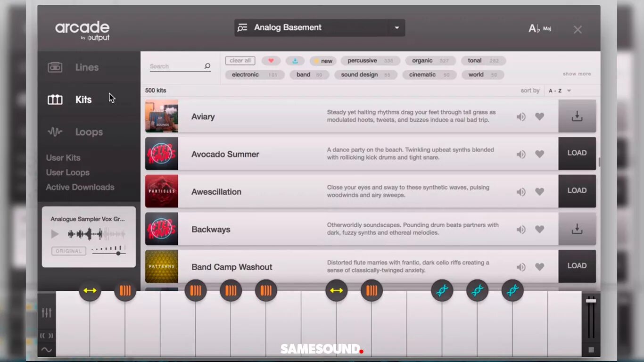Image resolution: width=644 pixels, height=362 pixels.
Task: Toggle the new filter tag
Action: click(323, 61)
